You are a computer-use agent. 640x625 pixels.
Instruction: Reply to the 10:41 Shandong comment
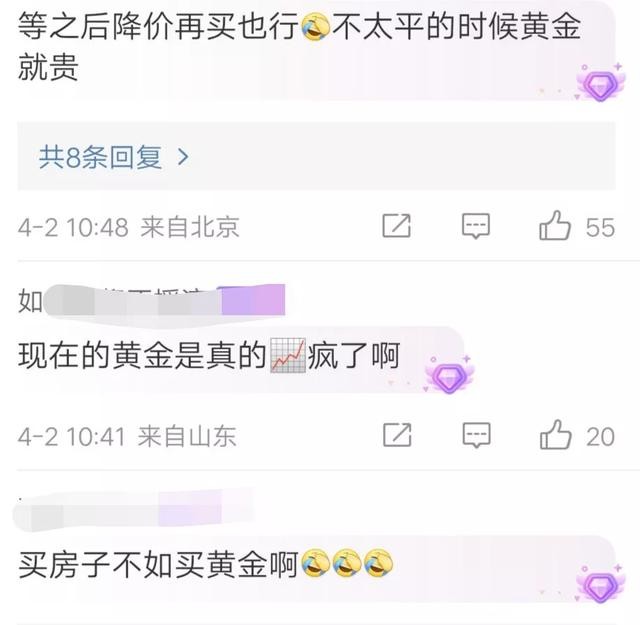point(476,435)
